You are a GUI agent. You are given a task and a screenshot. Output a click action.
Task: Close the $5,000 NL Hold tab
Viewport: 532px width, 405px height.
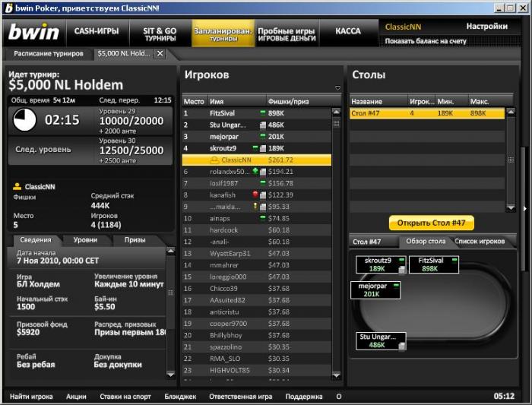click(160, 53)
